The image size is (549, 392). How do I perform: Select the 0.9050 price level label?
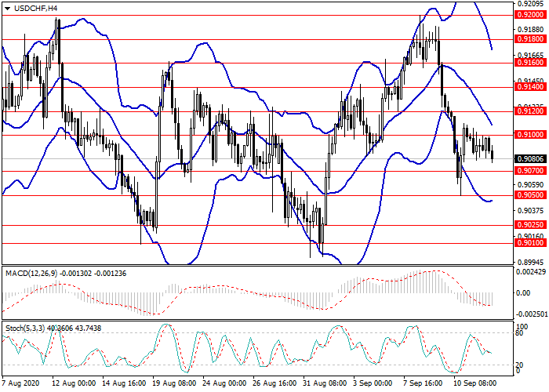[x=525, y=195]
